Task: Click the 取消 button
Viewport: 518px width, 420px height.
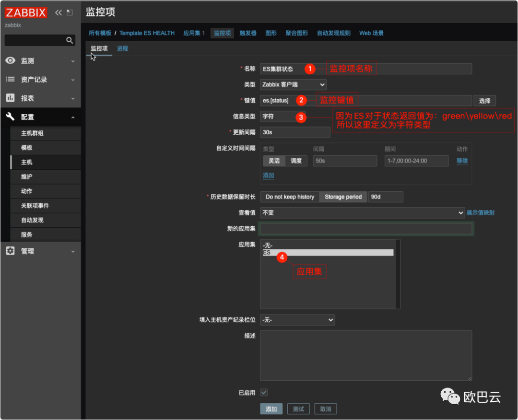Action: pyautogui.click(x=325, y=409)
